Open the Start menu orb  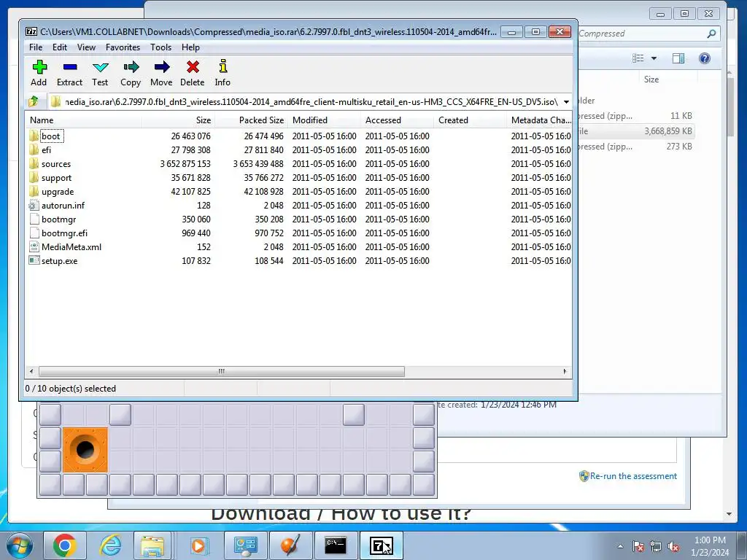click(20, 545)
